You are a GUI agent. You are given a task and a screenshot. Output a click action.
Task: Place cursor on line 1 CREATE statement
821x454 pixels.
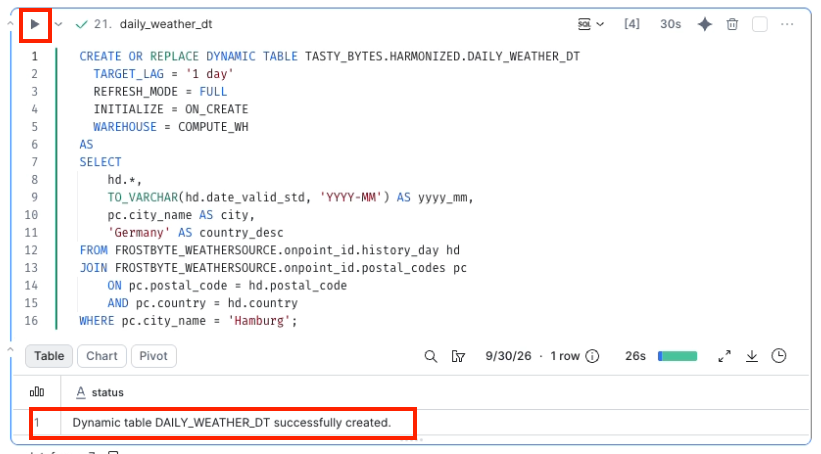click(329, 56)
